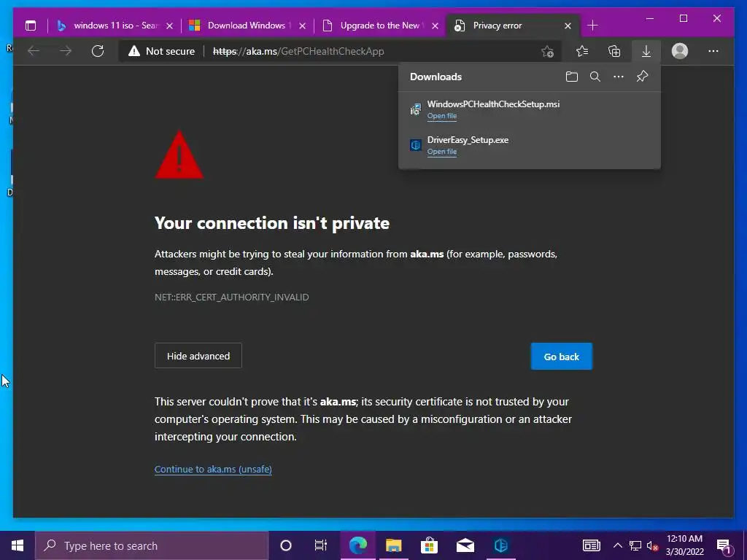747x560 pixels.
Task: Open the Favorites list icon
Action: (581, 51)
